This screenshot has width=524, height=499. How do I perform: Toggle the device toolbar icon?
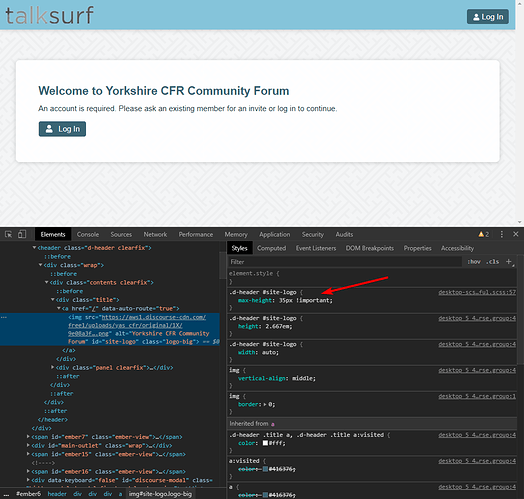click(x=22, y=234)
